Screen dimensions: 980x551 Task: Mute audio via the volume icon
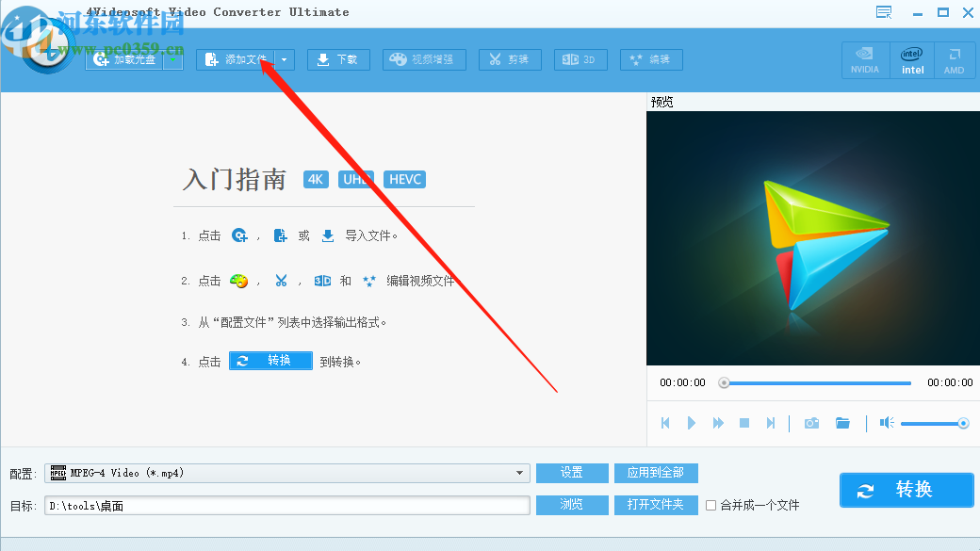[886, 423]
